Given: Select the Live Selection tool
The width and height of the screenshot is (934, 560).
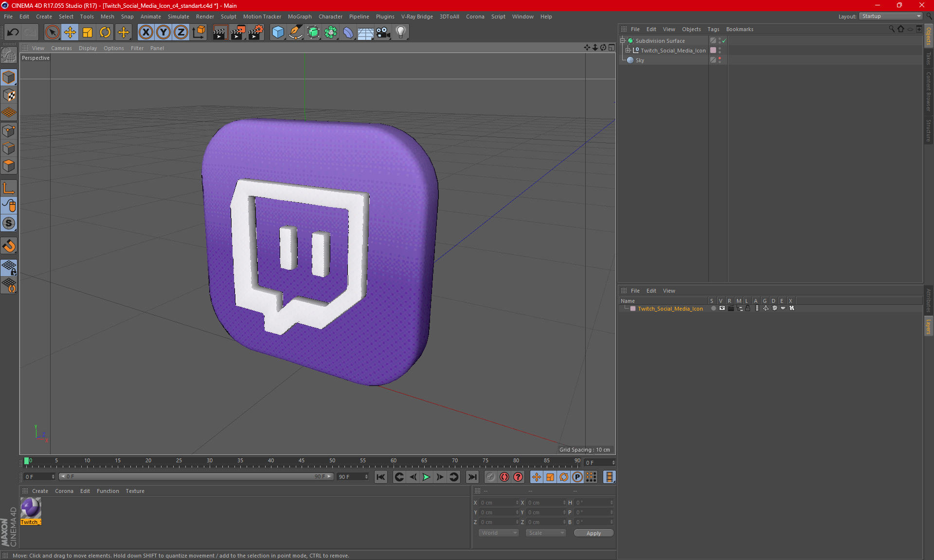Looking at the screenshot, I should pyautogui.click(x=52, y=33).
